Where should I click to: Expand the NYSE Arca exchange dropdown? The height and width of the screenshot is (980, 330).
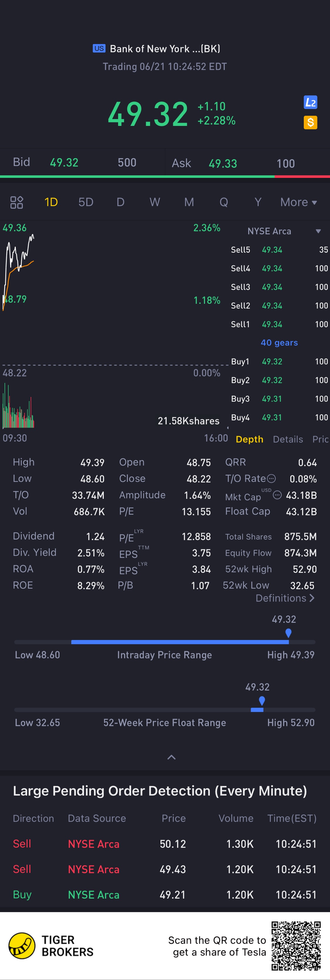coord(318,231)
